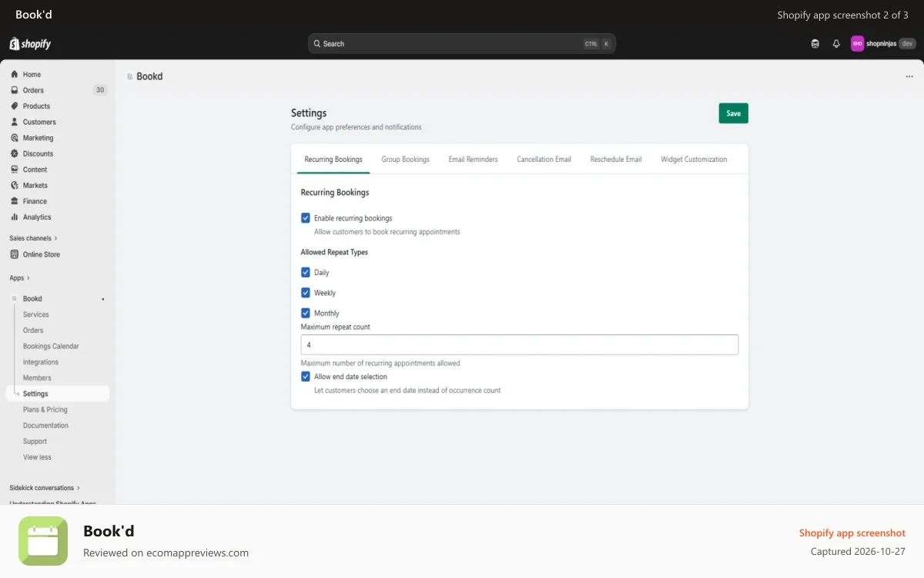
Task: Select Settings in Bookd menu
Action: click(x=58, y=394)
